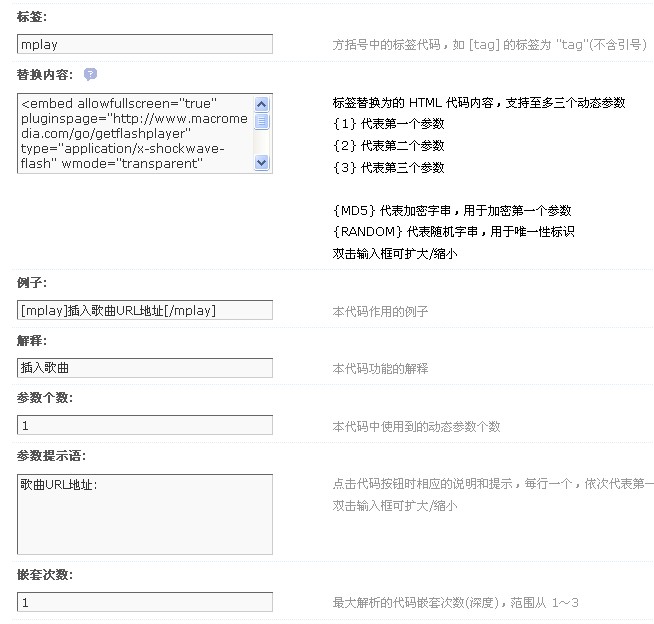This screenshot has width=654, height=624.
Task: Click the 标签 input field containing mplay
Action: point(145,44)
